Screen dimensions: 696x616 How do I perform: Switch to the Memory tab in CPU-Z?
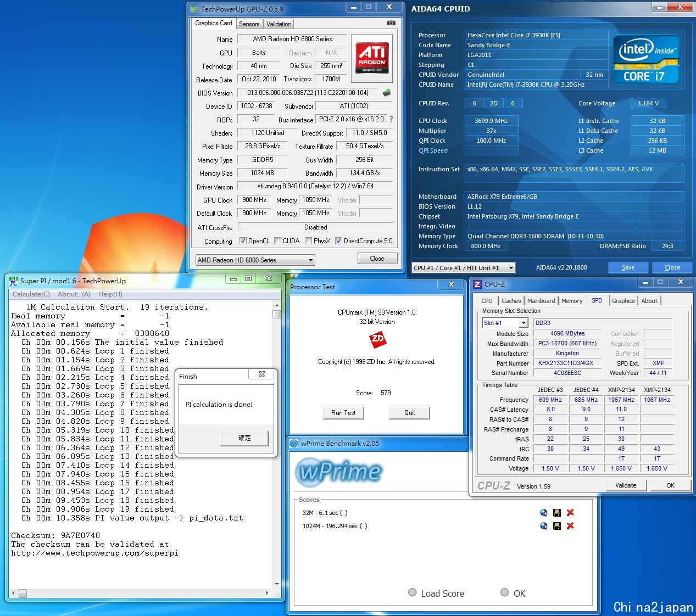(572, 301)
